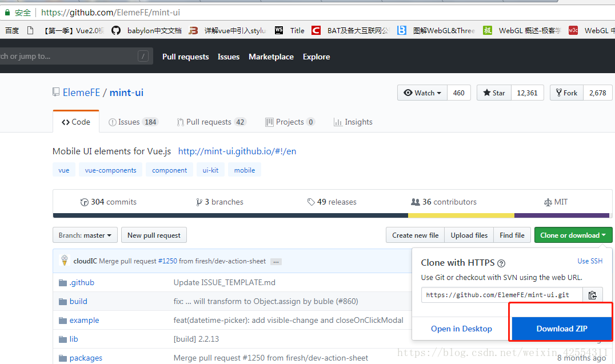View the 304 commits history
The image size is (615, 364).
pyautogui.click(x=108, y=202)
